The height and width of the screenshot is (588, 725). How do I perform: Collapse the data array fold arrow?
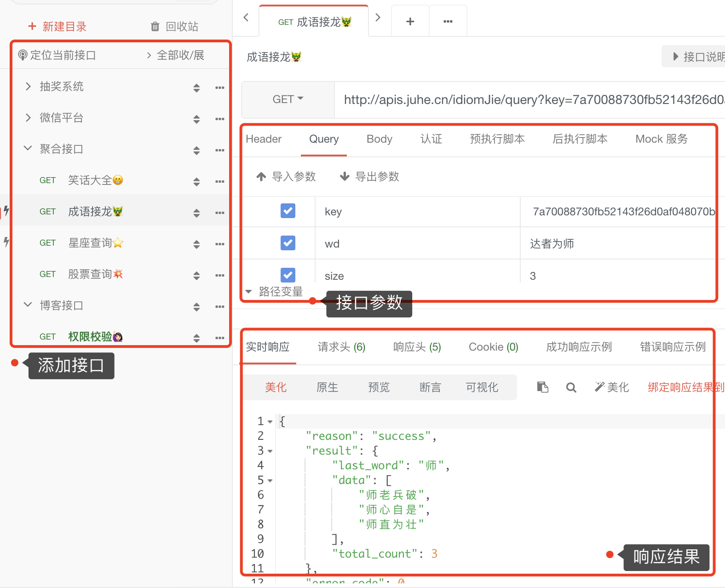pyautogui.click(x=270, y=480)
